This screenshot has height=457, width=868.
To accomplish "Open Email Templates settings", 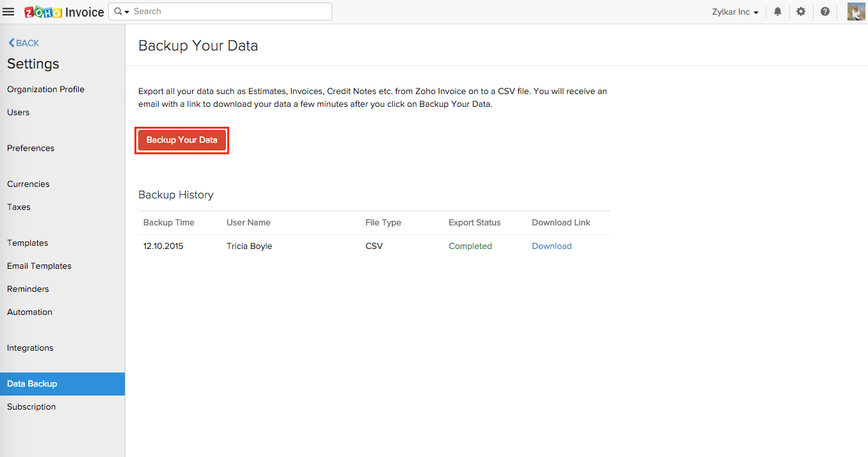I will (x=39, y=266).
